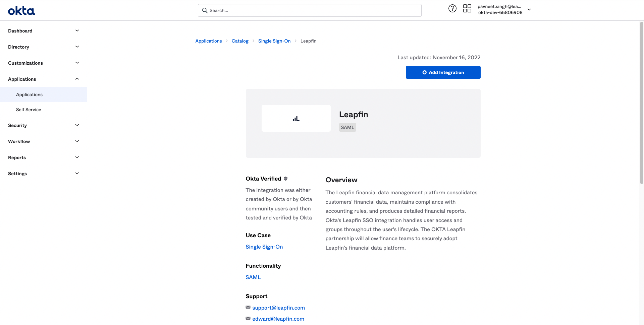The width and height of the screenshot is (644, 325).
Task: Click envelope icon beside support@leapfin.com
Action: [248, 307]
